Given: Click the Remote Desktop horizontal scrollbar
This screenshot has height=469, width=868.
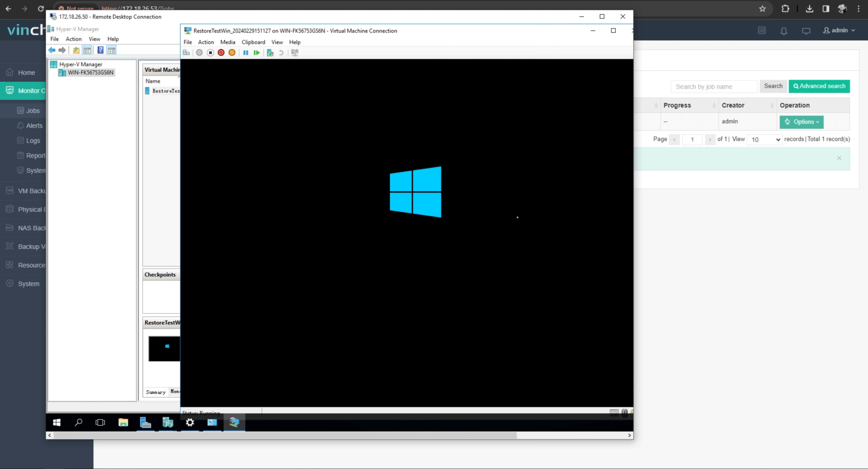Looking at the screenshot, I should pos(285,435).
